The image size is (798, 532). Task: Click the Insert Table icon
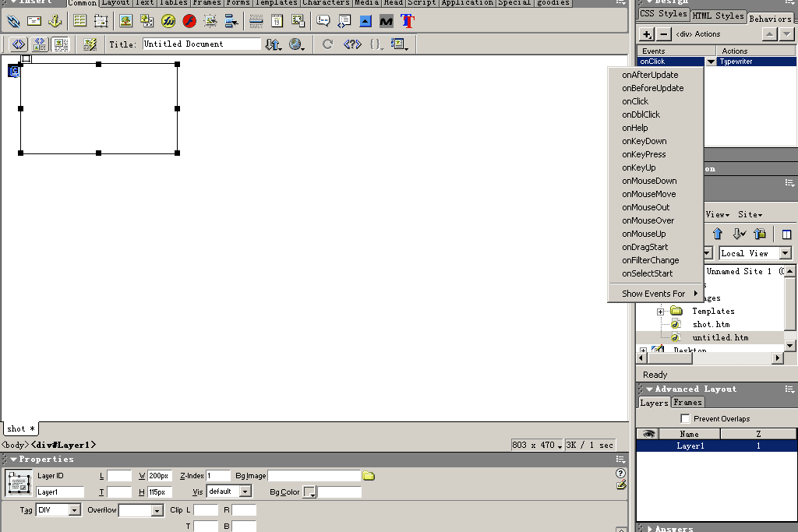pos(79,21)
